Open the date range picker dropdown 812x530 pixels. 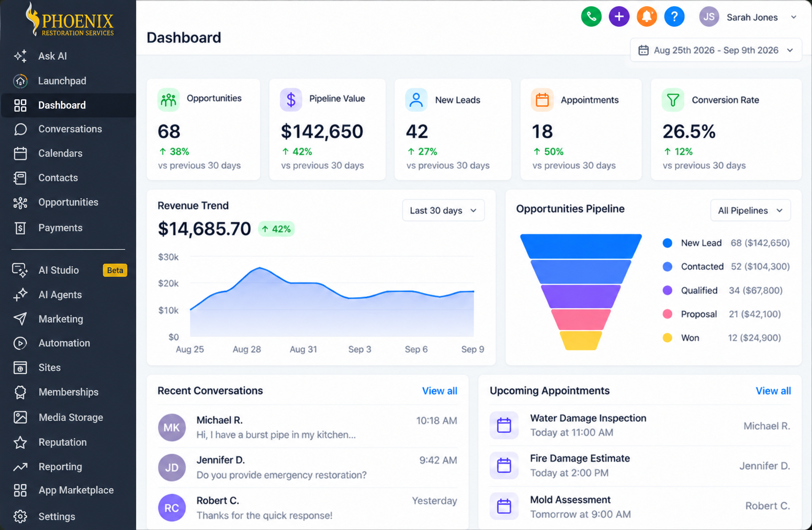(x=716, y=50)
